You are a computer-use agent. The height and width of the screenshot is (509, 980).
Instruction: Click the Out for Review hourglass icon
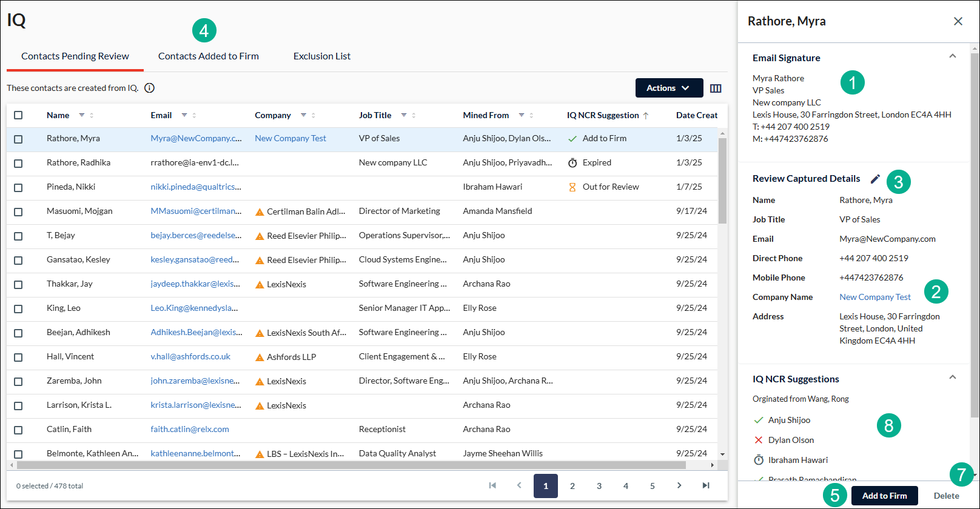point(572,187)
